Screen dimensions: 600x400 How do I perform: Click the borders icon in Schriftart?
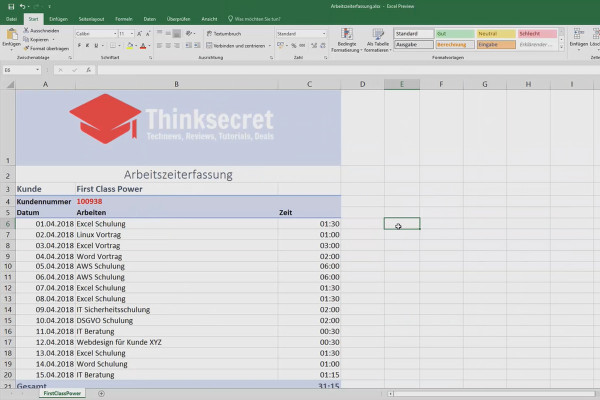[112, 46]
